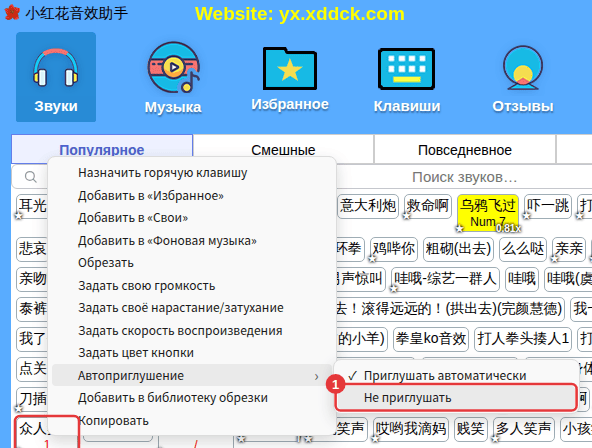Image resolution: width=592 pixels, height=448 pixels.
Task: Toggle favorite star on 乌鸦飞过 sound
Action: [459, 228]
